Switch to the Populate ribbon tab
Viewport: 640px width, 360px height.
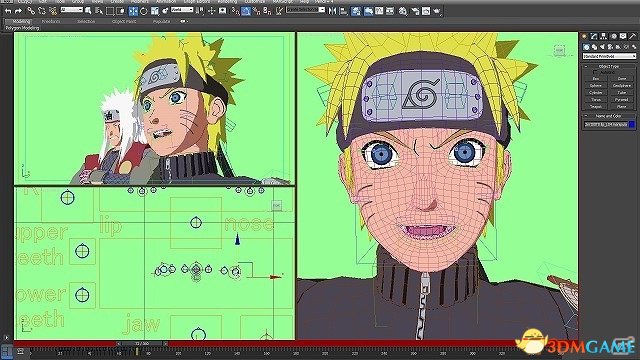tap(161, 21)
